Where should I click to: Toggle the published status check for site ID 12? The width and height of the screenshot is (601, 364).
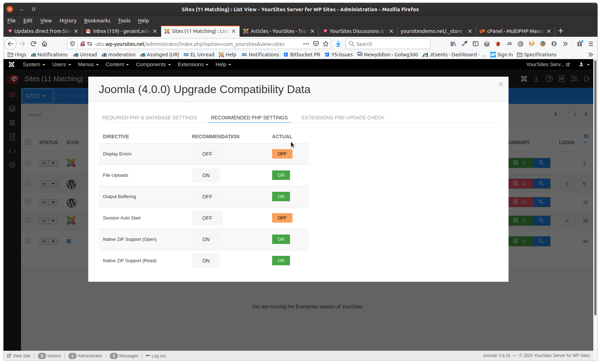pyautogui.click(x=44, y=202)
